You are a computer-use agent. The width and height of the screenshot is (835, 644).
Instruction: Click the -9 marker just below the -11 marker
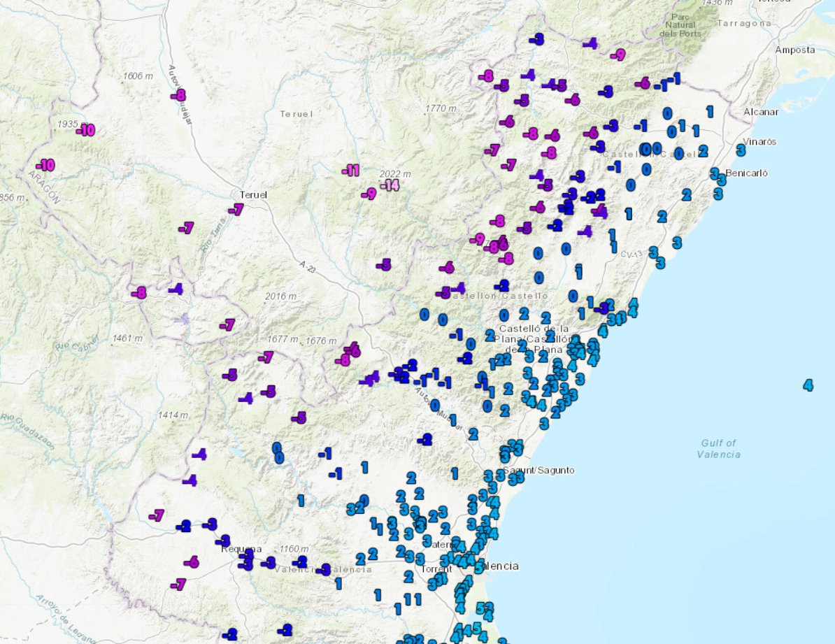pyautogui.click(x=369, y=194)
